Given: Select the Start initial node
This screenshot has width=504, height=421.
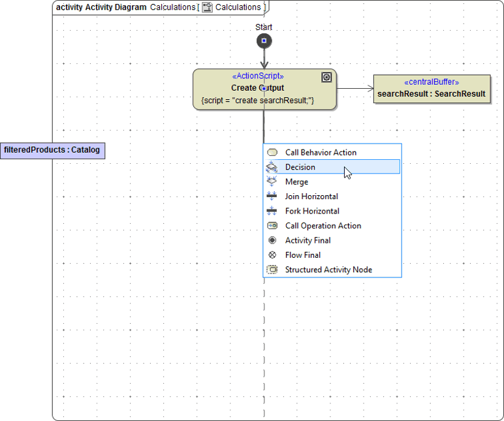Looking at the screenshot, I should [264, 41].
